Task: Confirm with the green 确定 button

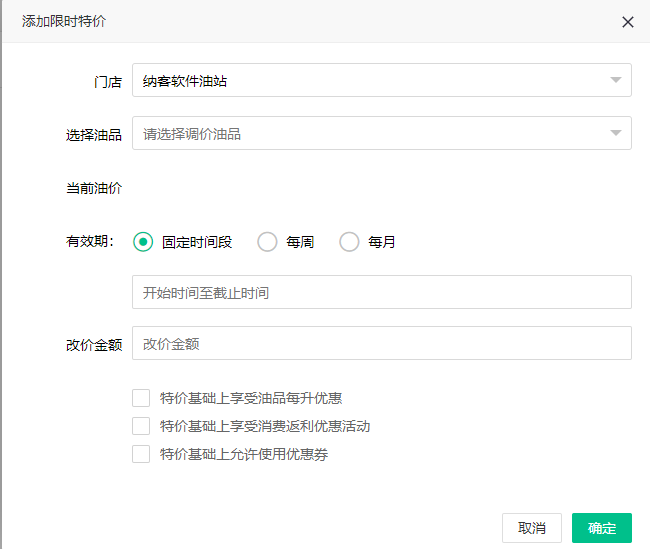Action: [x=601, y=528]
